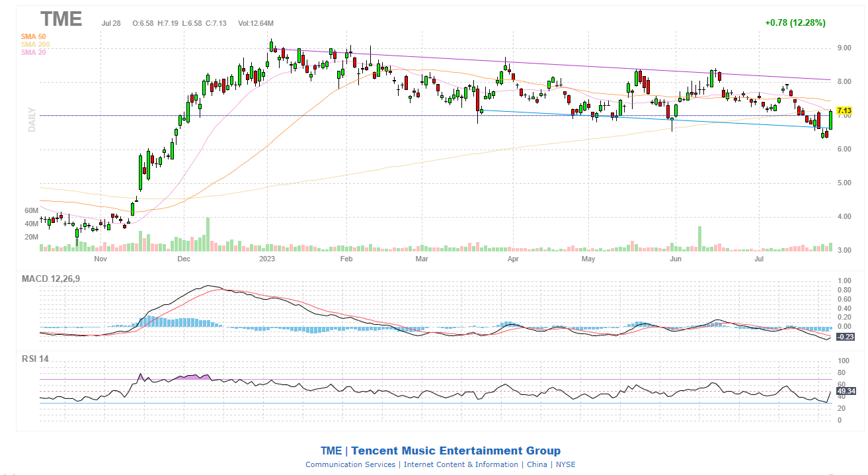Click the MACD -0.23 value tag
Image resolution: width=868 pixels, height=475 pixels.
(844, 337)
